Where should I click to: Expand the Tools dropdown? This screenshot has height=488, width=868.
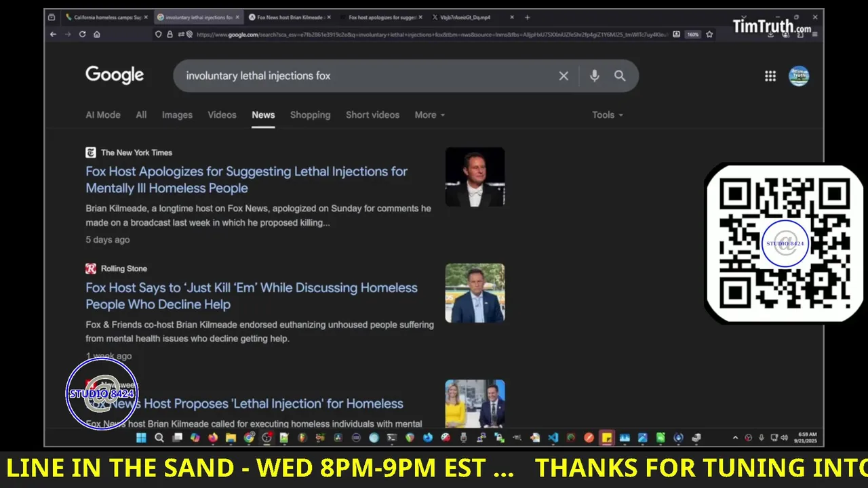click(608, 115)
